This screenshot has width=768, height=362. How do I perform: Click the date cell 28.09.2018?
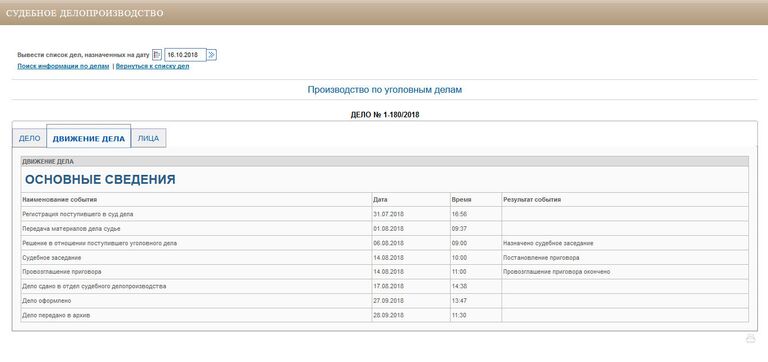411,315
